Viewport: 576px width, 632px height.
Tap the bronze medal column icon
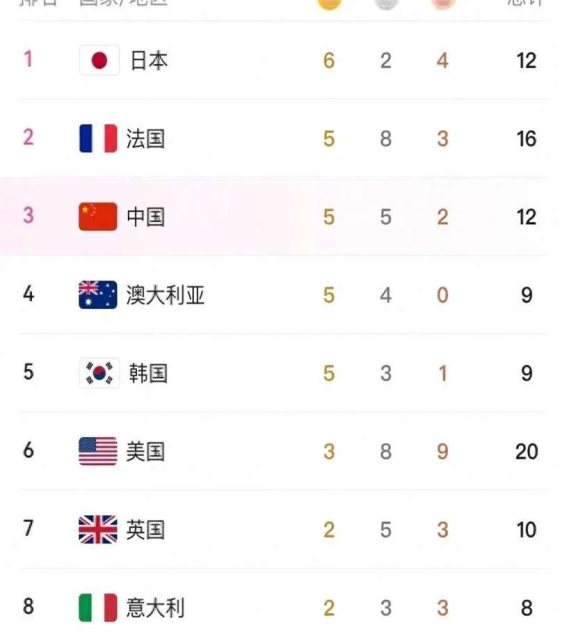[443, 4]
